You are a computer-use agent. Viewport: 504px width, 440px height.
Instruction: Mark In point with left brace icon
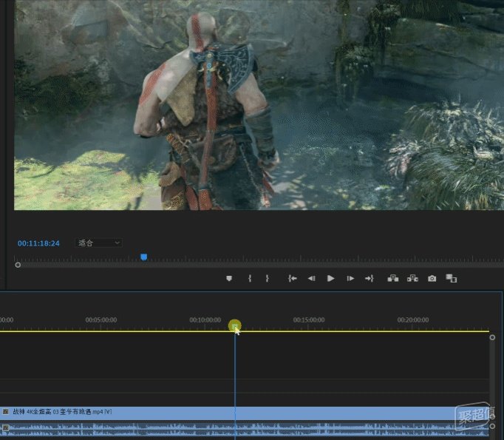(250, 279)
